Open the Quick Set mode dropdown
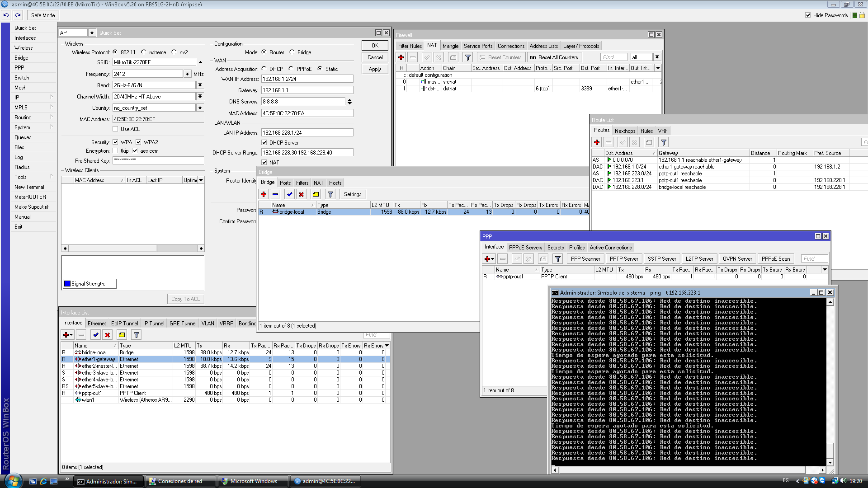The width and height of the screenshot is (868, 488). 92,33
